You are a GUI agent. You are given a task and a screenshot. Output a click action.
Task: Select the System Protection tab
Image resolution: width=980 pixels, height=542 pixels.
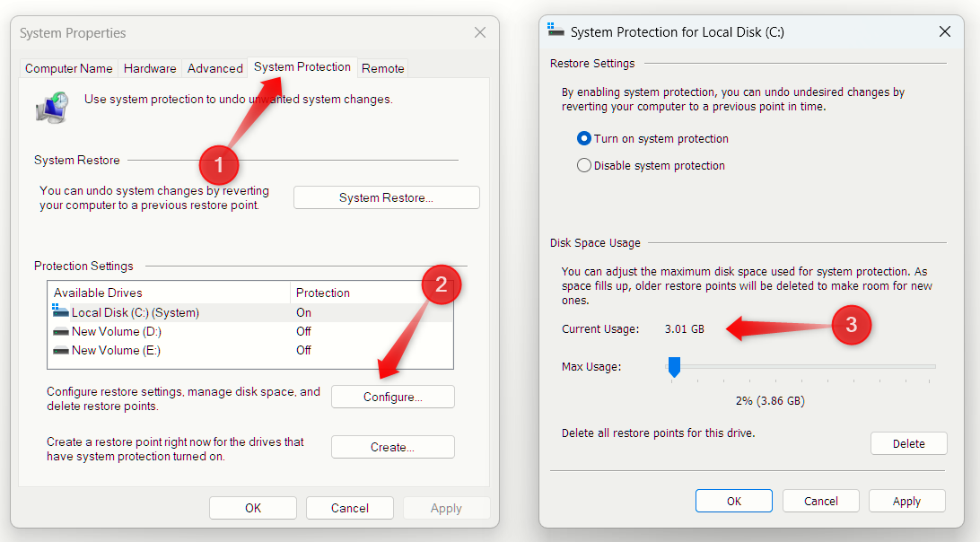point(302,67)
